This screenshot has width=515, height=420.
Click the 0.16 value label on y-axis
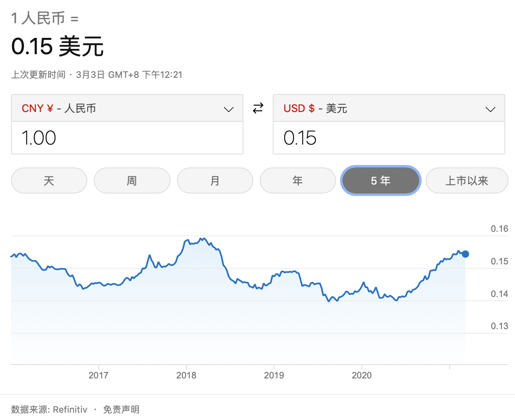499,229
